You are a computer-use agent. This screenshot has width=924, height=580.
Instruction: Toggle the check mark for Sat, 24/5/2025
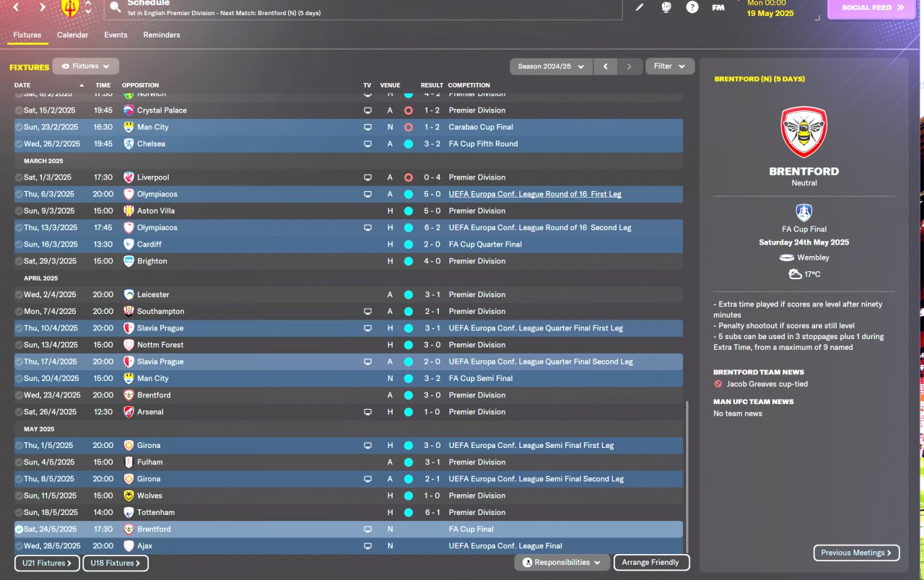pyautogui.click(x=19, y=530)
